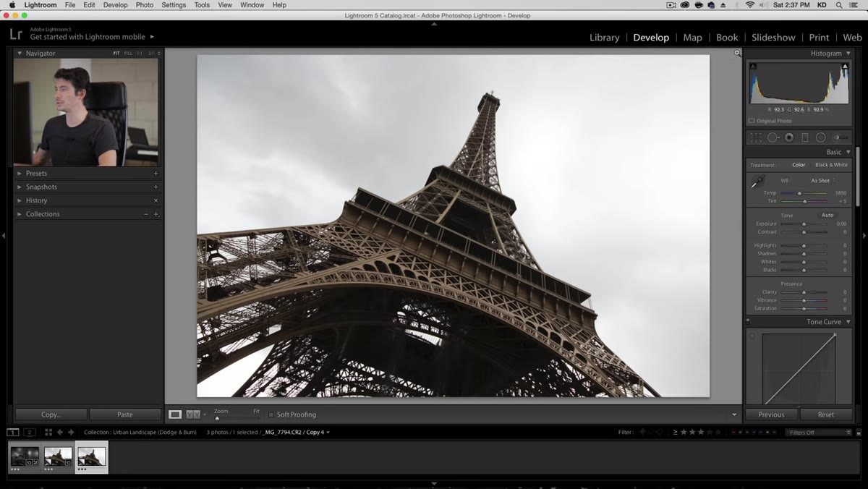Screen dimensions: 868x489
Task: Set navigator zoom to FIT
Action: pos(116,53)
